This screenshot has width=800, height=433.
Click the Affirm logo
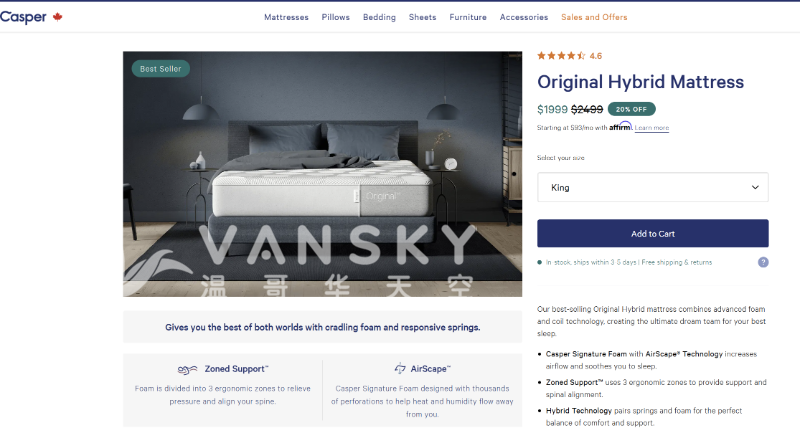click(x=620, y=126)
